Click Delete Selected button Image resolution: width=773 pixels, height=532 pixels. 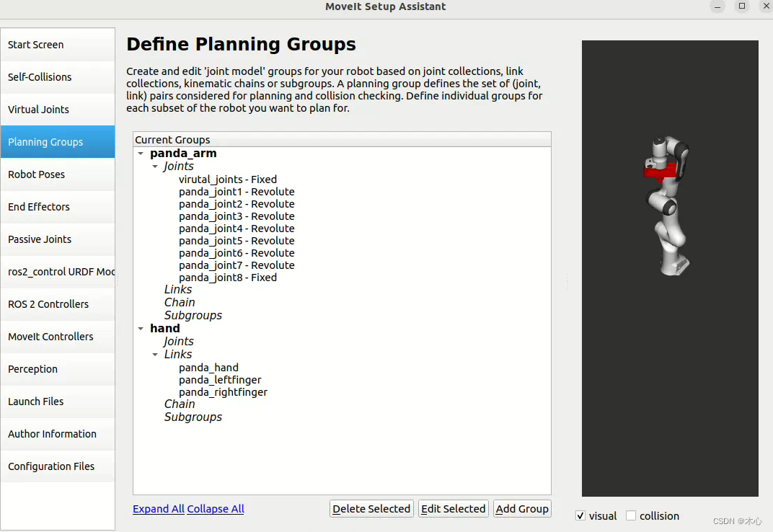click(371, 509)
